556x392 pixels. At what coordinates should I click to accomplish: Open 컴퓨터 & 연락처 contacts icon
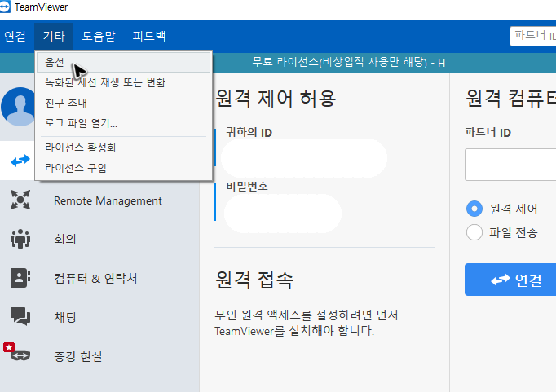[20, 278]
